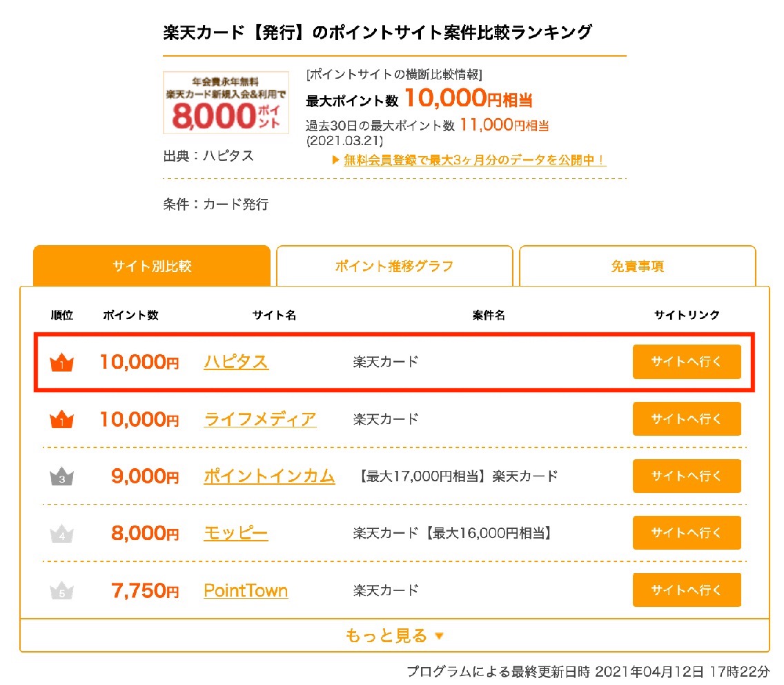
Task: Click 無料会員登録で最大3ヶ月分のデータを公開中 link
Action: tap(475, 160)
